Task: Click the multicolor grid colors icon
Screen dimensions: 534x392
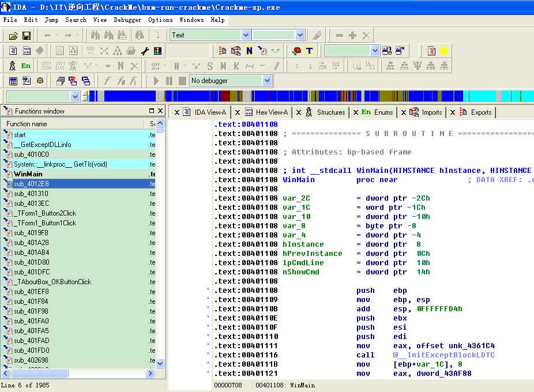Action: point(157,51)
